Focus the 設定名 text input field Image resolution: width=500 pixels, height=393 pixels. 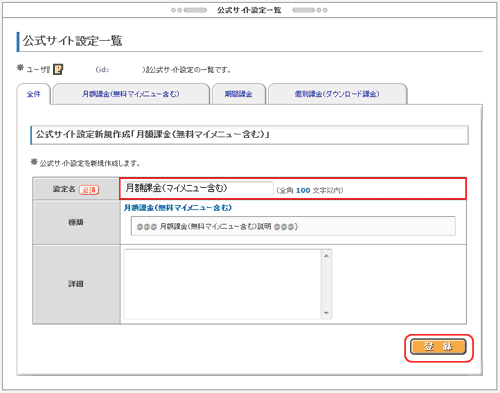[x=199, y=188]
